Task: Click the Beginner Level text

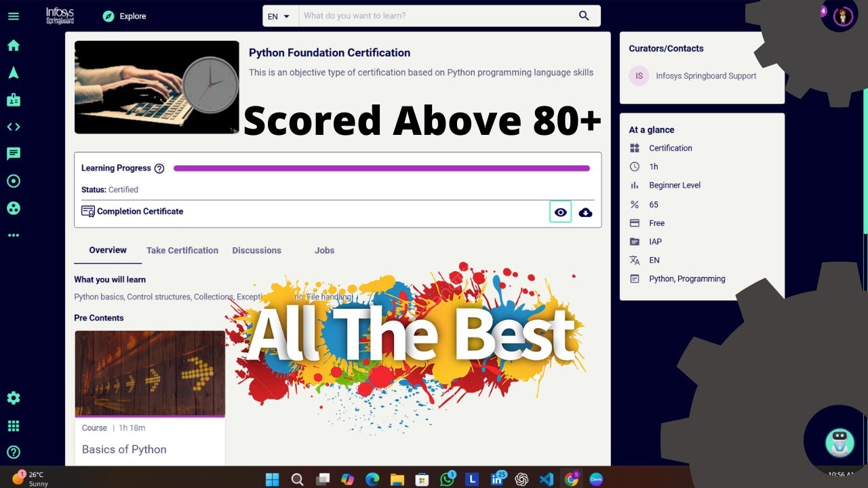Action: pyautogui.click(x=675, y=185)
